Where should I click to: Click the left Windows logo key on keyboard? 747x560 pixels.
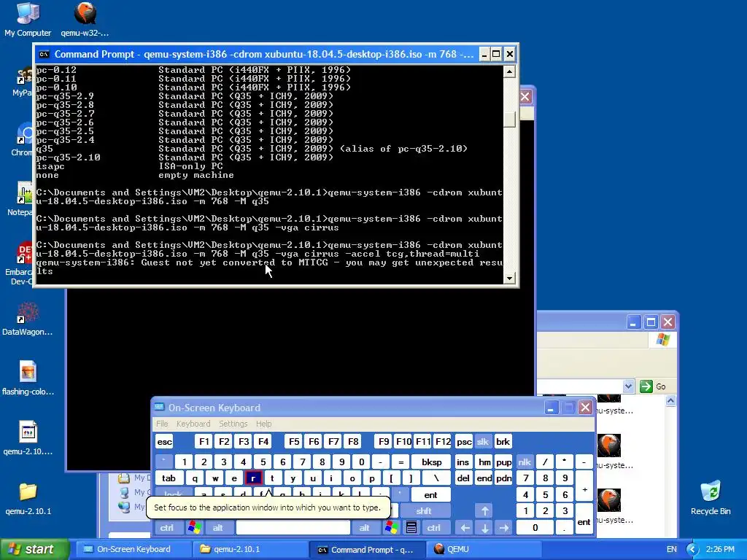[x=194, y=528]
